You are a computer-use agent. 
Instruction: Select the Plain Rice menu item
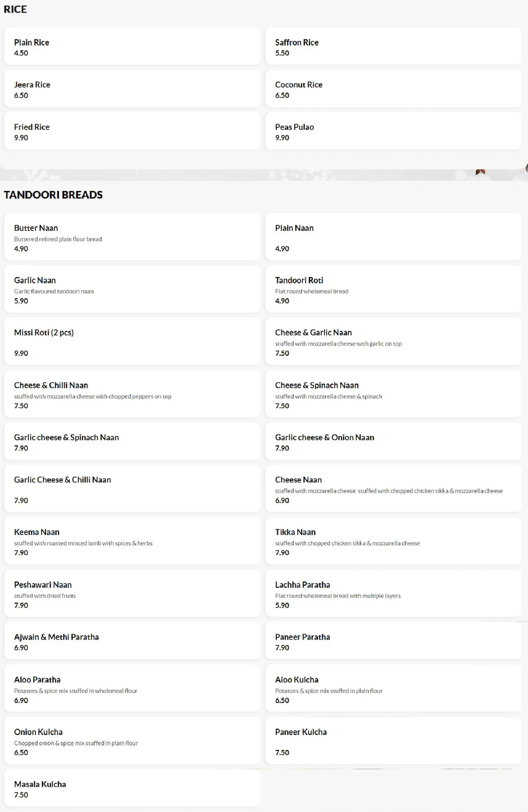coord(132,46)
